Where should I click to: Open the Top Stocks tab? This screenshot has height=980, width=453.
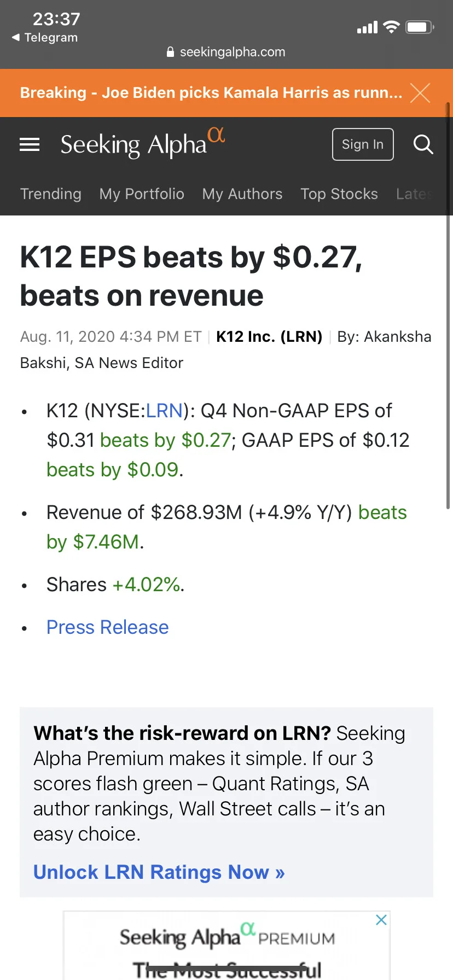(339, 194)
